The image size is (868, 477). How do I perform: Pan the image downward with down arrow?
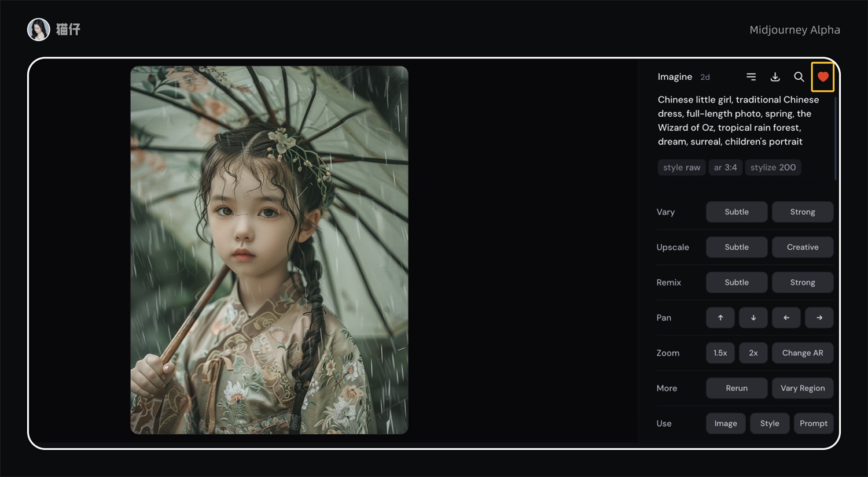click(753, 317)
